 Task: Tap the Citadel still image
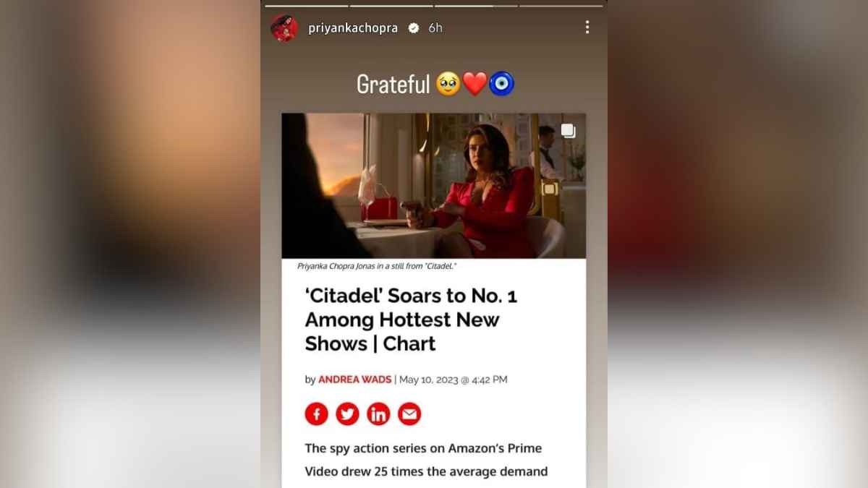434,186
